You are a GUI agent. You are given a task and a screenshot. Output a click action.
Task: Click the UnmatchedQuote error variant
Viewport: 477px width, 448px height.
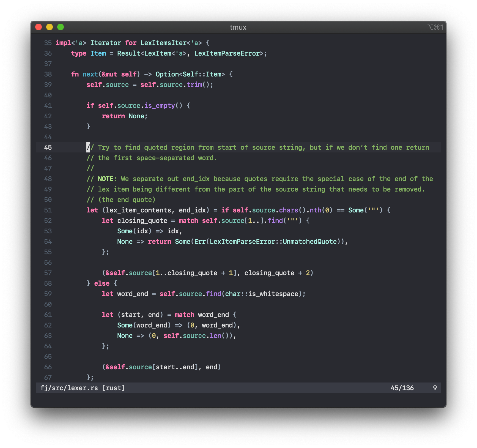tap(309, 242)
